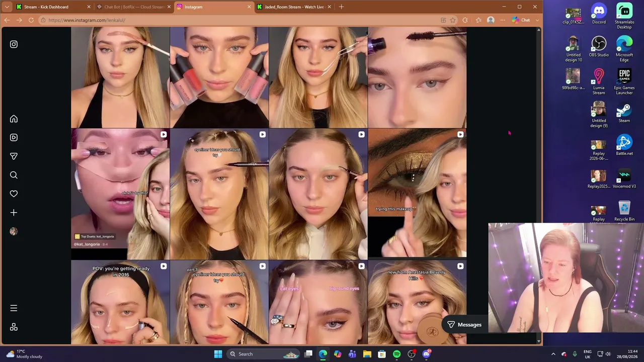Image resolution: width=644 pixels, height=362 pixels.
Task: Focus the address bar showing instagram.com/lenkalul
Action: pos(239,20)
